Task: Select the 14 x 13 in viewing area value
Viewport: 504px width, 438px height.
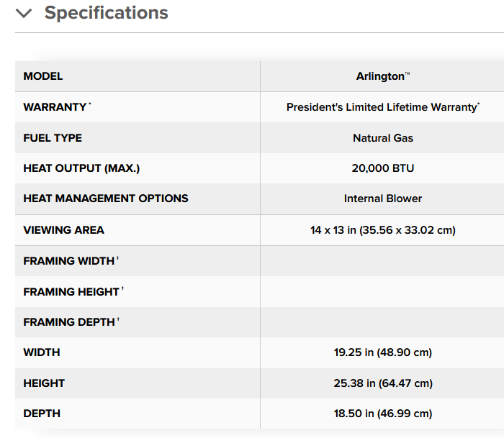Action: 383,230
